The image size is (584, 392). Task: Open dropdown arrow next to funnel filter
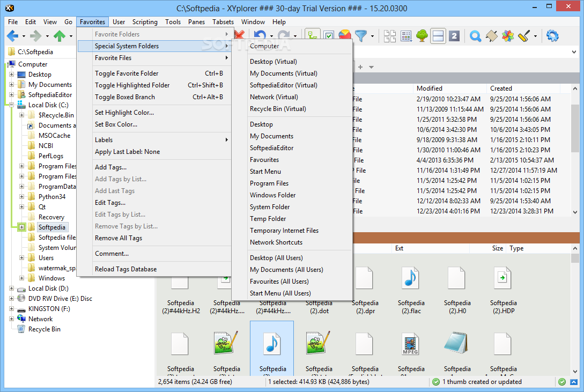click(x=373, y=36)
